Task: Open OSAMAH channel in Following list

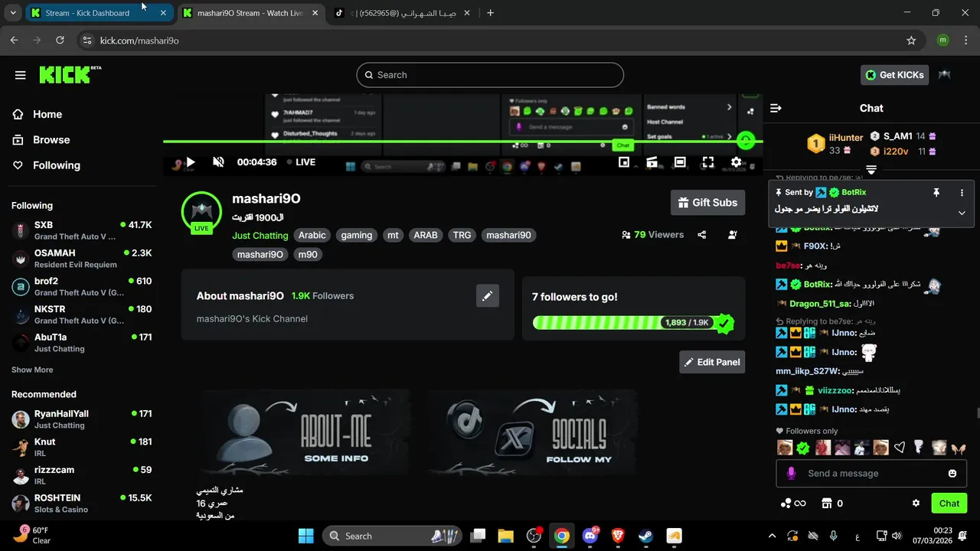Action: [x=82, y=259]
